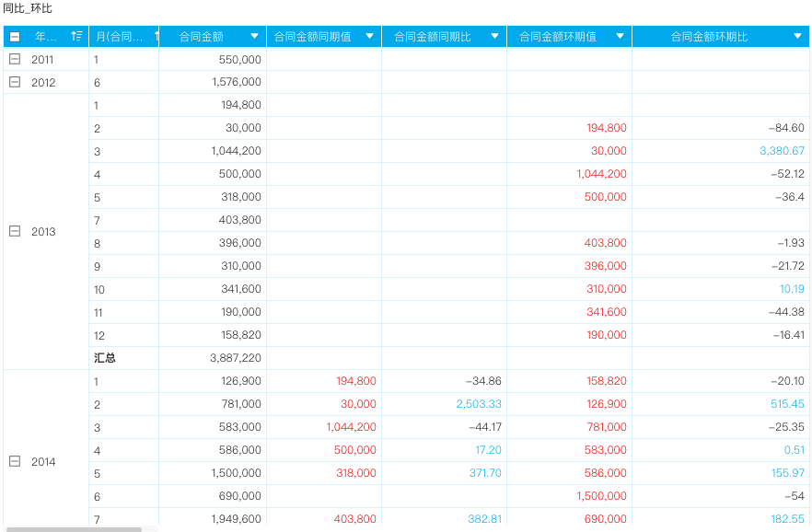The image size is (812, 532).
Task: Click ratio value -54
Action: click(795, 496)
